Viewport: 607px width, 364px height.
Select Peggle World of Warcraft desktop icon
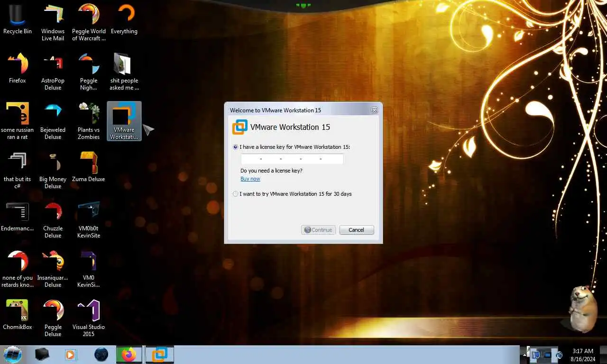pos(89,23)
